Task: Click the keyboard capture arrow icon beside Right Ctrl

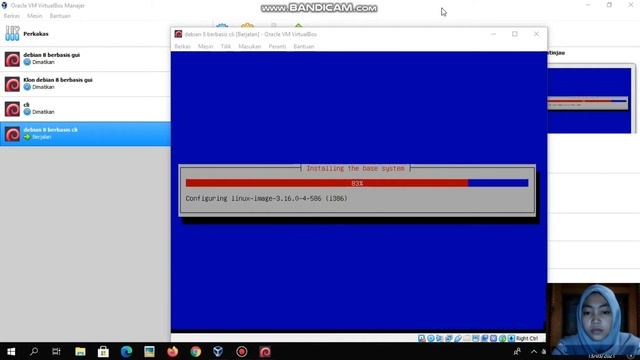Action: tap(511, 338)
